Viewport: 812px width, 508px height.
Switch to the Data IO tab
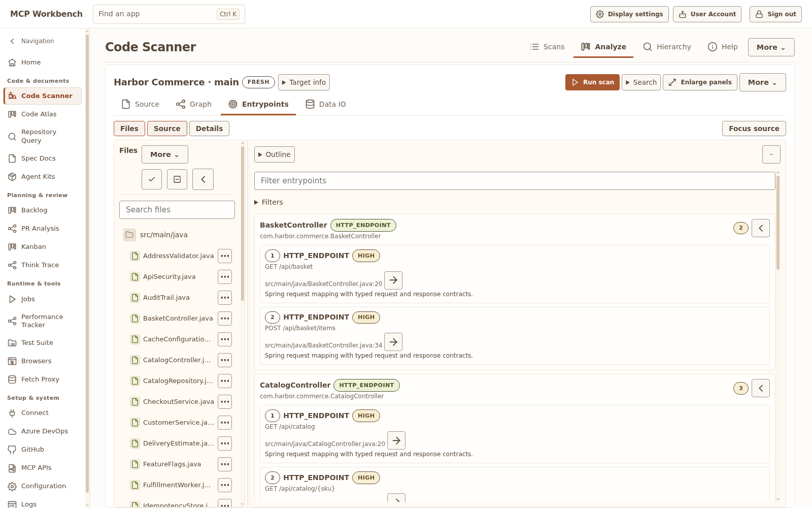coord(326,104)
